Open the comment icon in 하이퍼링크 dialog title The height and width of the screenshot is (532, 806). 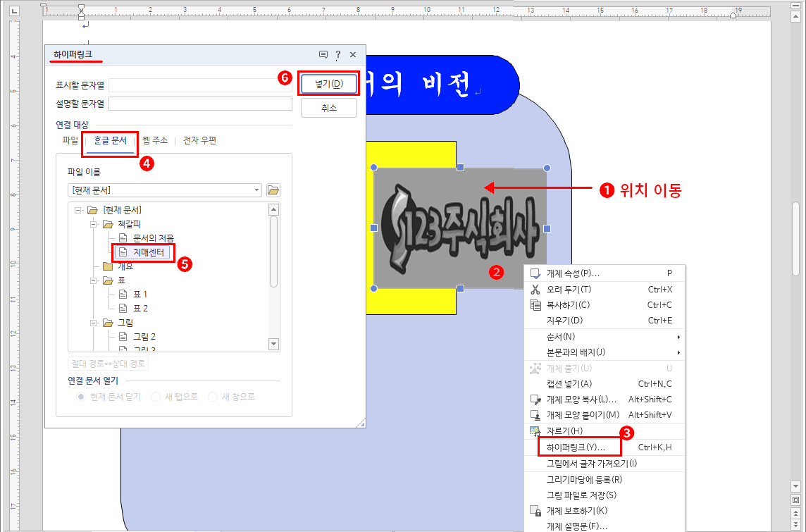323,54
